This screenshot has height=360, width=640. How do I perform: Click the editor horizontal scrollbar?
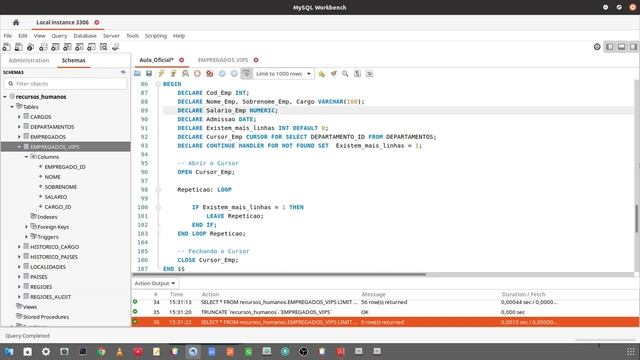pyautogui.click(x=279, y=274)
